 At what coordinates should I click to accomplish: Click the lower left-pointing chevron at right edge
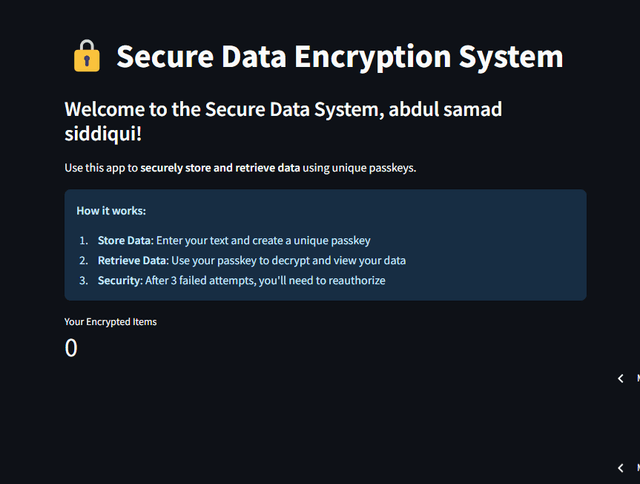(620, 468)
